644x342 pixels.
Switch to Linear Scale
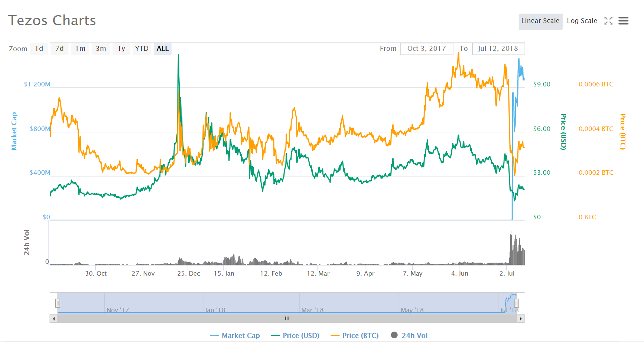(540, 21)
